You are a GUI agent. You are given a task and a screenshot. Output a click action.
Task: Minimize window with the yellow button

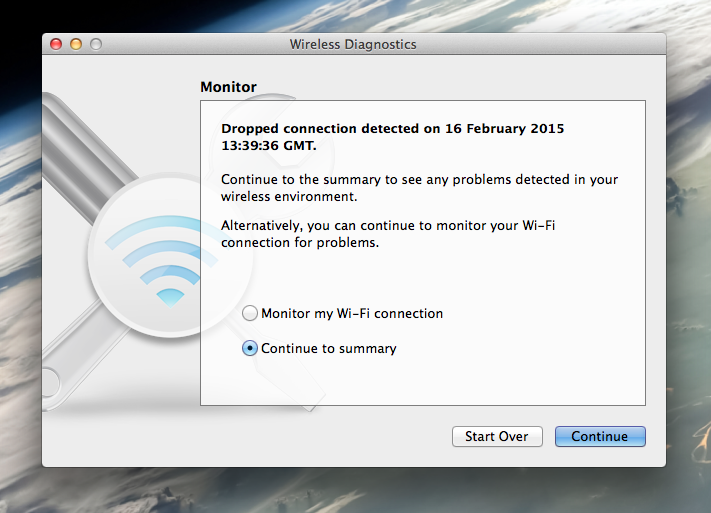76,44
